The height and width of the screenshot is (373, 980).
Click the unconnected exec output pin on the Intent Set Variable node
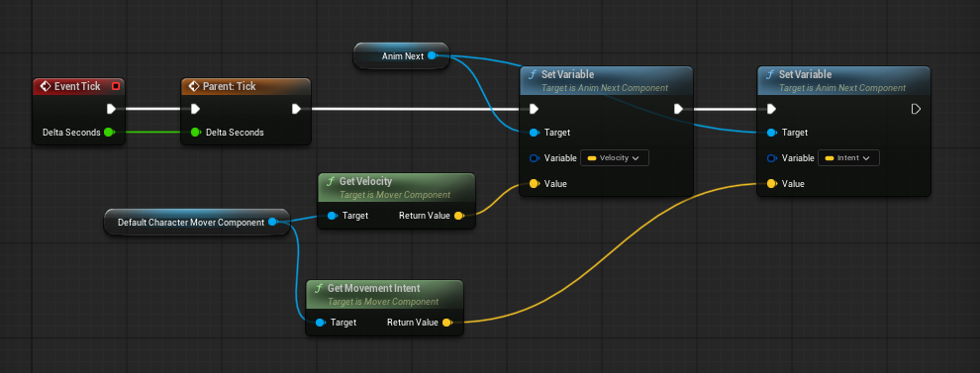click(916, 109)
